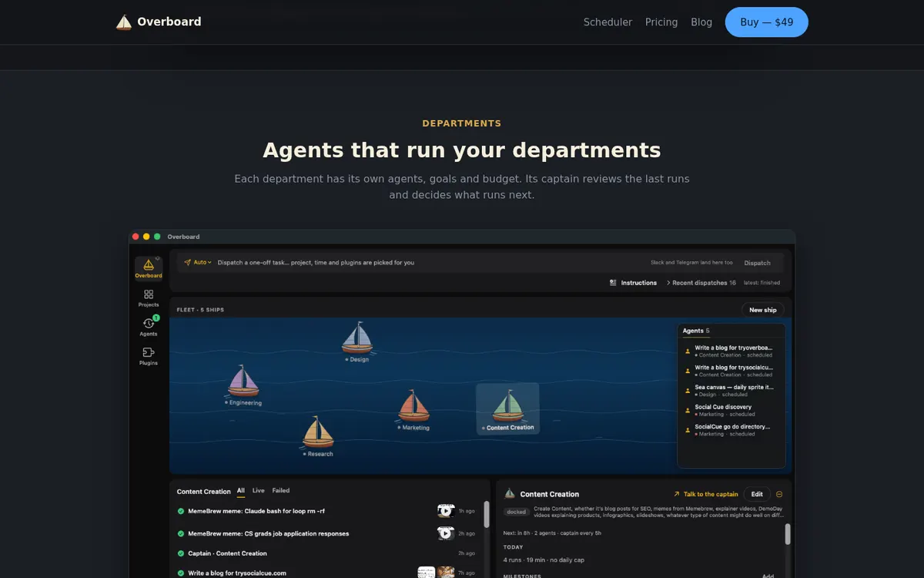Click the department details scrollbar

pos(787,534)
